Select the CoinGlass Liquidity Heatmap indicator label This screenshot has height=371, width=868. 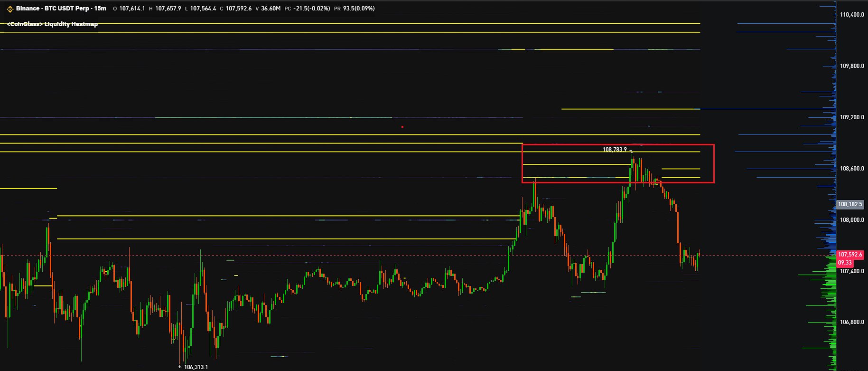(52, 24)
